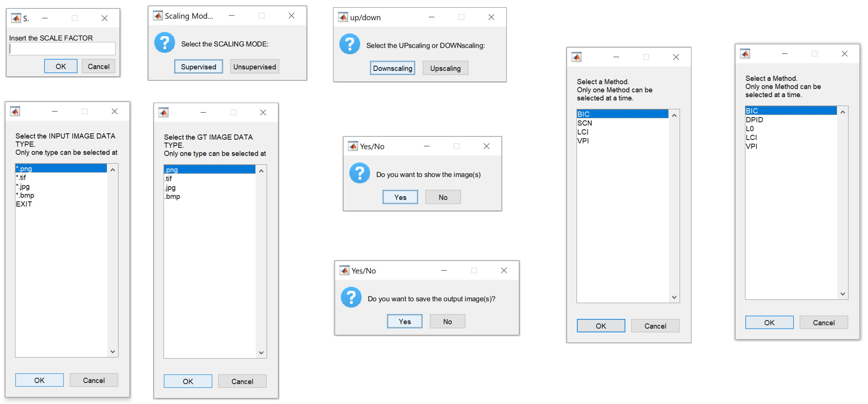Select EXIT entry in input type list
Screen dimensions: 868x404
(24, 204)
